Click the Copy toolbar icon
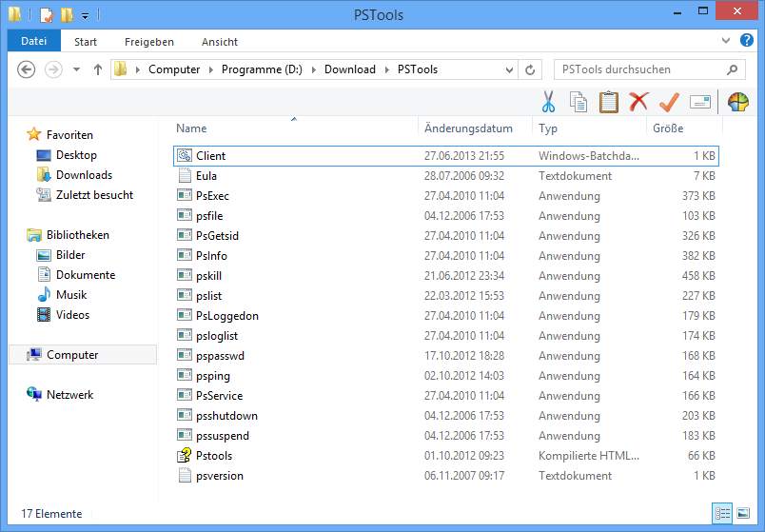 (x=579, y=102)
